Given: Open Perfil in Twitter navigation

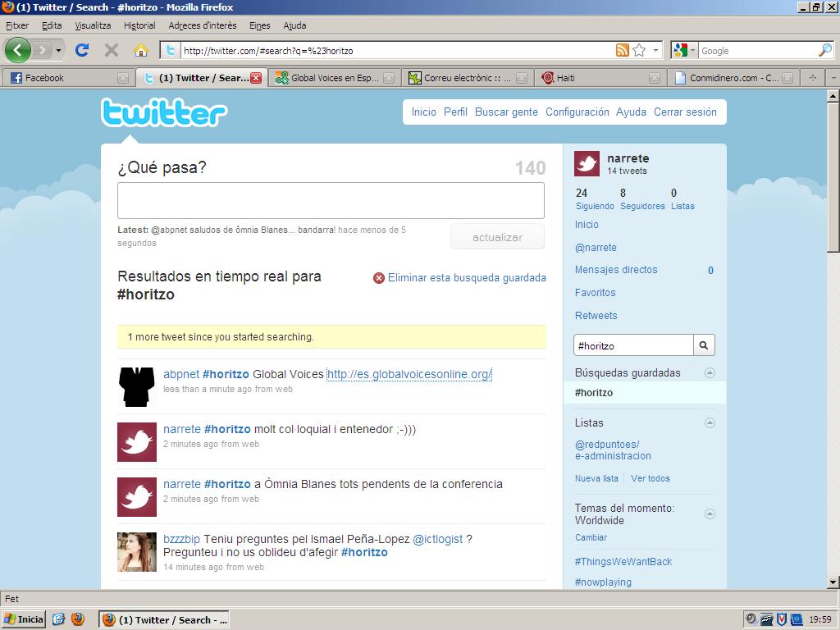Looking at the screenshot, I should [x=455, y=112].
